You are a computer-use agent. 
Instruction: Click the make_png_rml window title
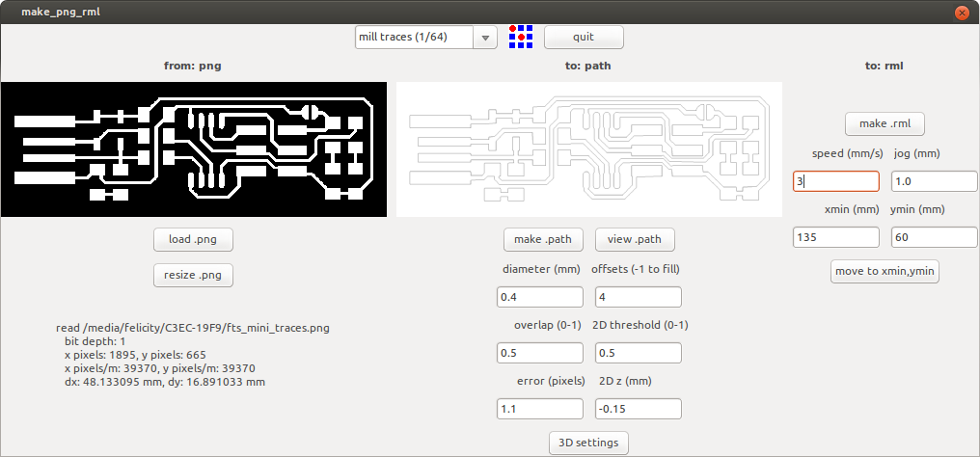click(x=61, y=13)
